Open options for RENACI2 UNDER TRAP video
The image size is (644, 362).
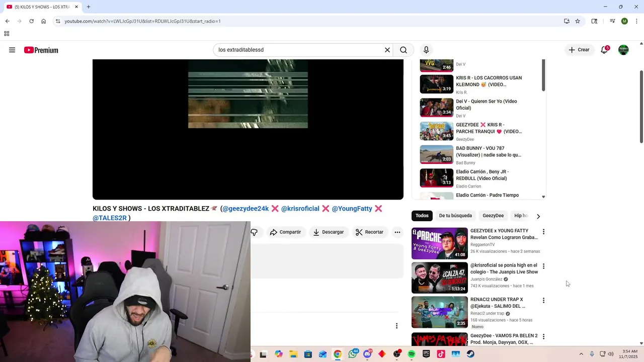click(543, 300)
